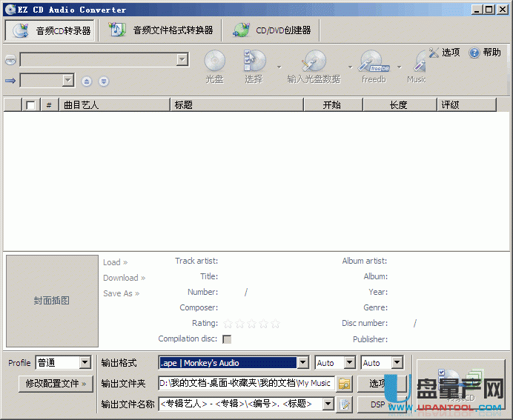This screenshot has height=420, width=513.
Task: Open the 选项 options menu
Action: tap(445, 53)
